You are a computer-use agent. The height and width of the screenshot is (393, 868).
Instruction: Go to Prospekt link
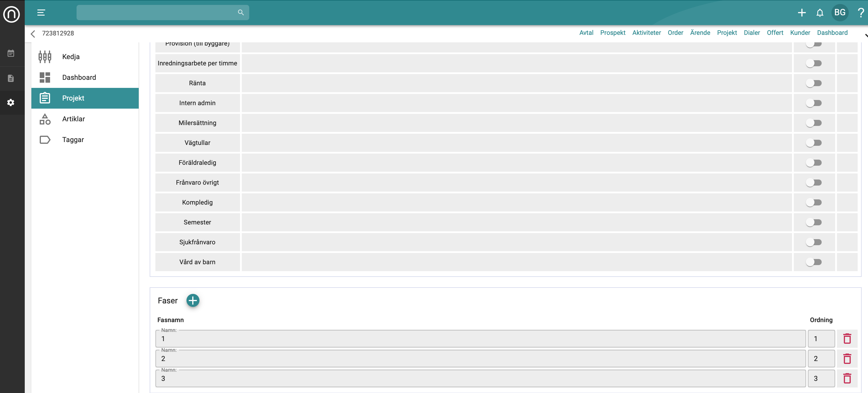click(613, 33)
